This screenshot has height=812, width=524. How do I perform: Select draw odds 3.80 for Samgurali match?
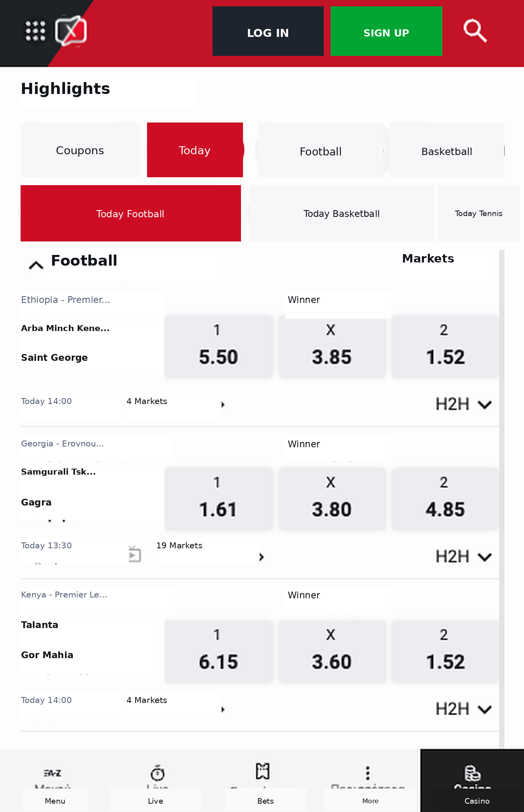tap(332, 499)
